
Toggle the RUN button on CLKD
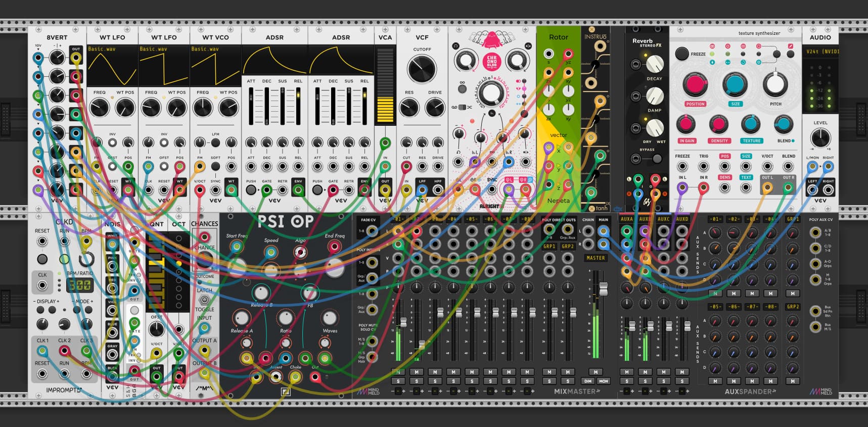click(x=64, y=259)
